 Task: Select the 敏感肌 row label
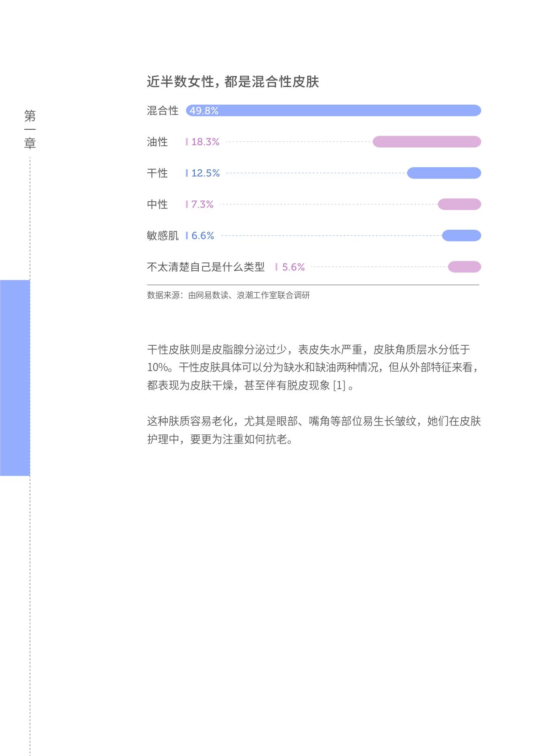[x=163, y=236]
